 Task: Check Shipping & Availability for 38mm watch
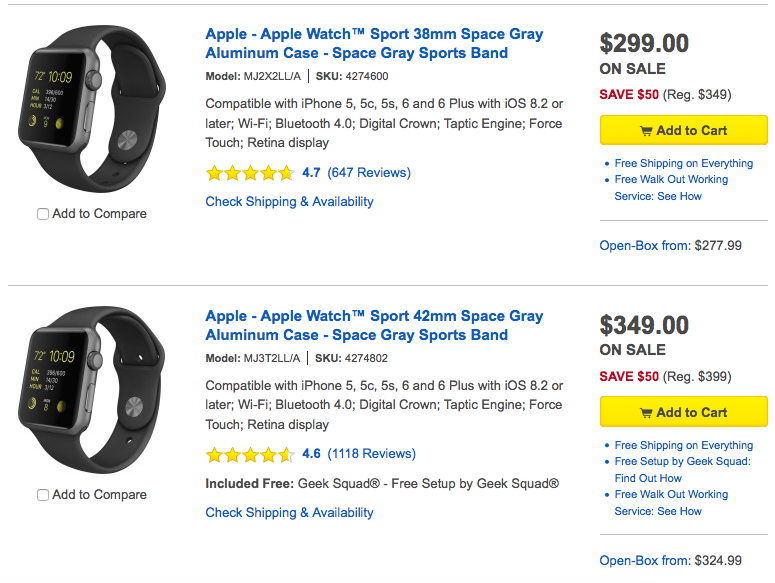tap(289, 202)
